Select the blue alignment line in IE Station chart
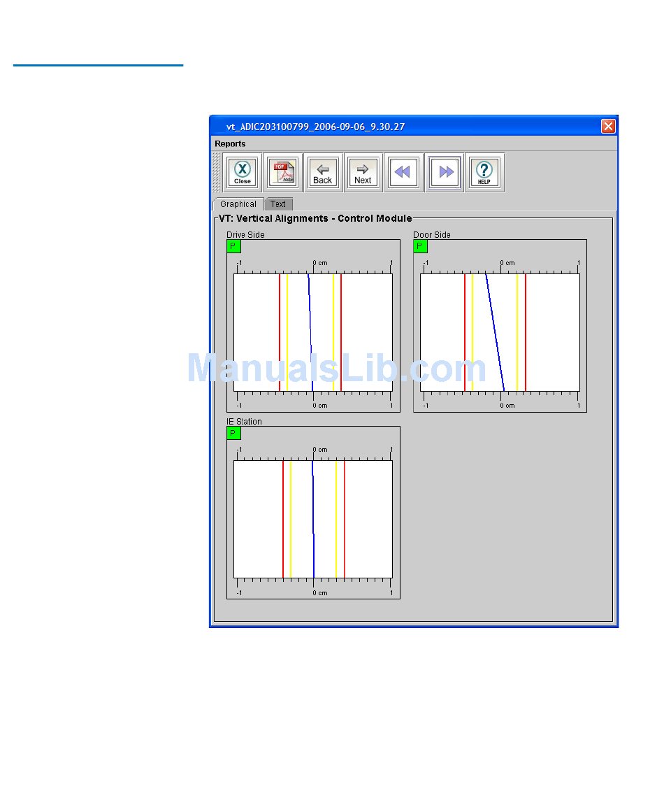The width and height of the screenshot is (664, 812). [313, 519]
